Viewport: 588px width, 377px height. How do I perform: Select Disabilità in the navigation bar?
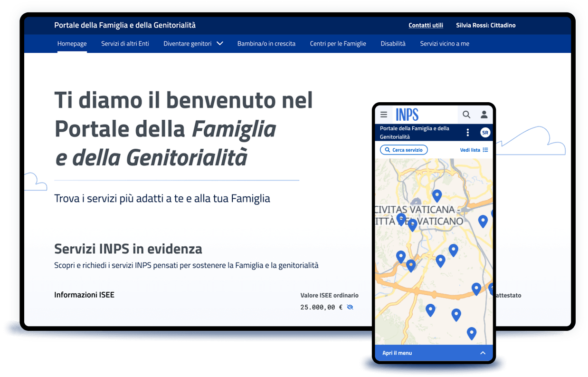coord(393,43)
